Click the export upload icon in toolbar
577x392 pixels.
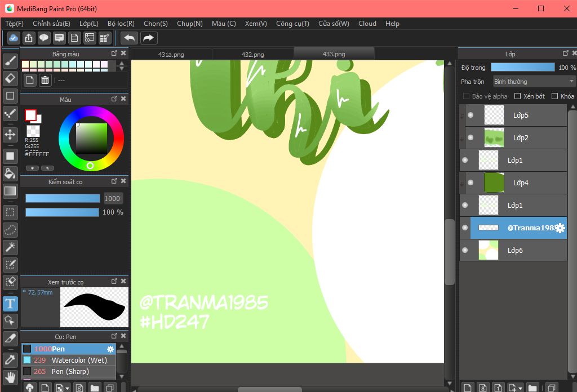(x=29, y=38)
